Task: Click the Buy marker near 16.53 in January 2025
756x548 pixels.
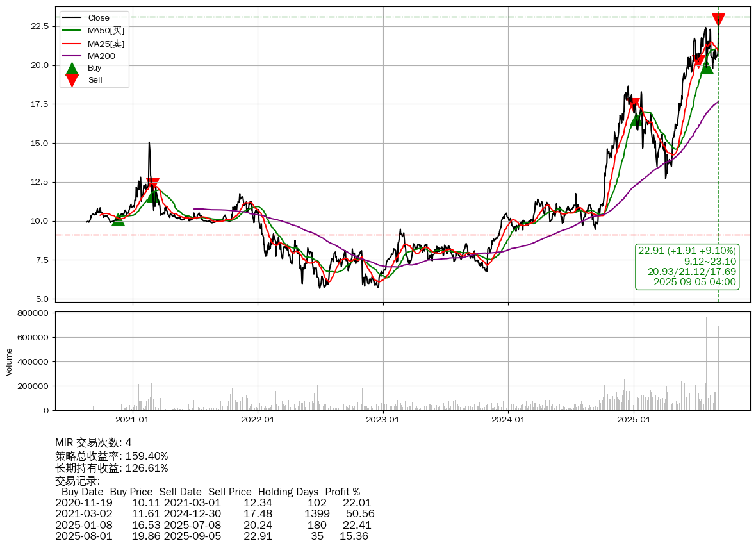Action: pyautogui.click(x=636, y=120)
